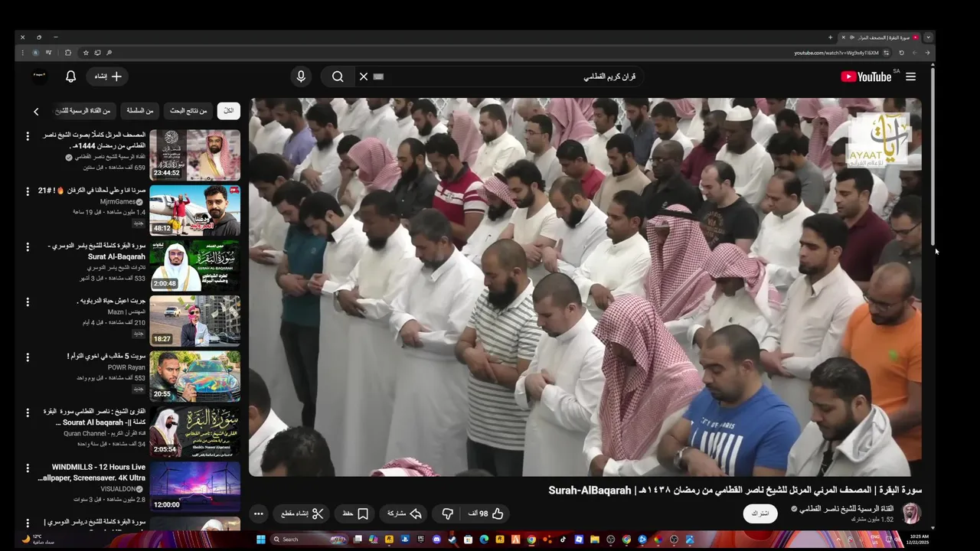Clear the search text with X
This screenshot has height=551, width=980.
pos(364,77)
